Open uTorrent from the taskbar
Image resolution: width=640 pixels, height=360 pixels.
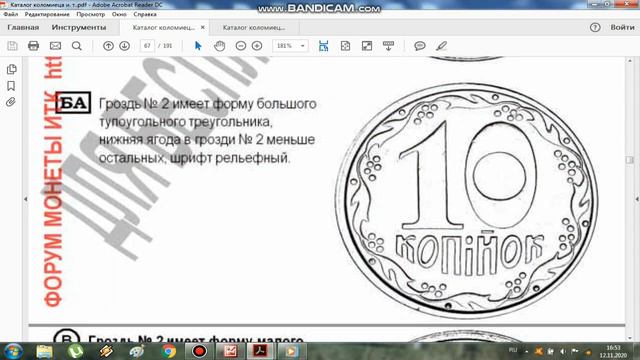[75, 351]
